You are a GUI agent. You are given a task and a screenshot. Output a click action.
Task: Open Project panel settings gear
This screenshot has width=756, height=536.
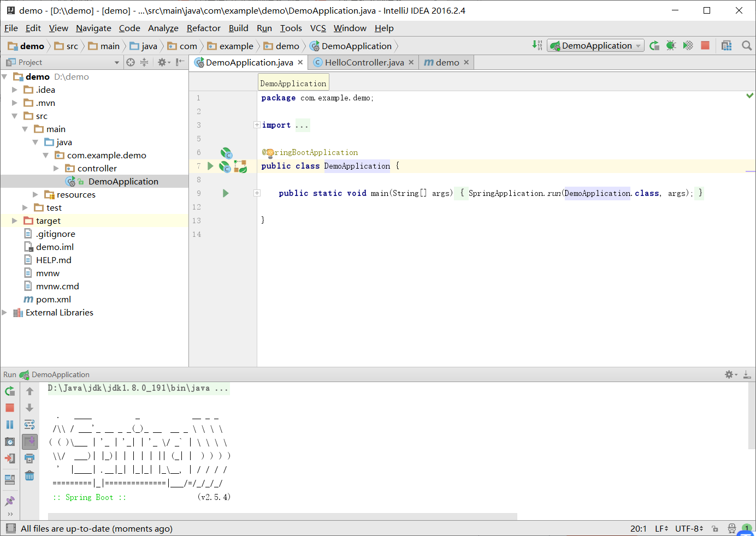click(163, 62)
